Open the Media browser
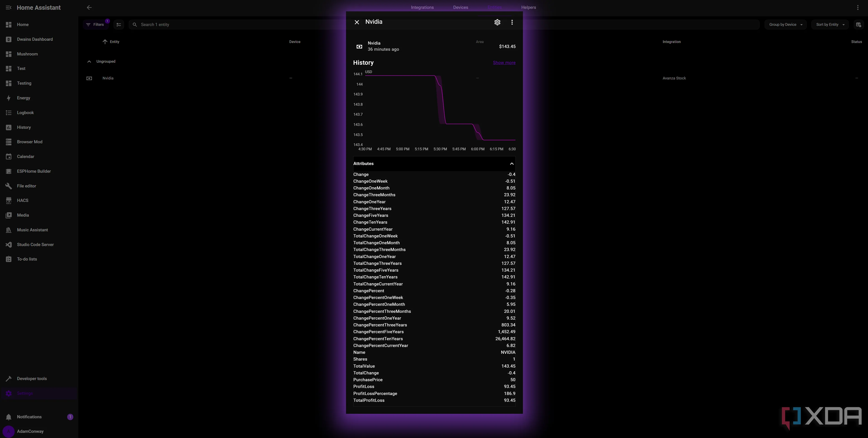The image size is (868, 438). 39,215
